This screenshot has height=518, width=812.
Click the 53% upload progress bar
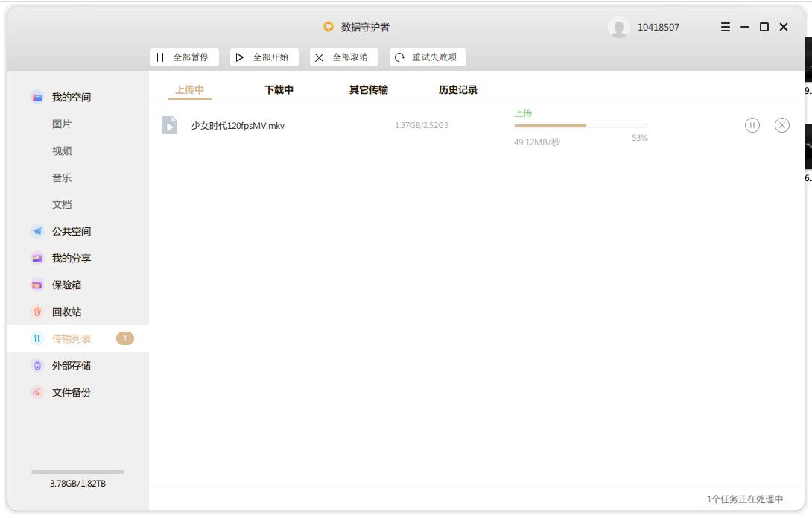click(x=581, y=126)
